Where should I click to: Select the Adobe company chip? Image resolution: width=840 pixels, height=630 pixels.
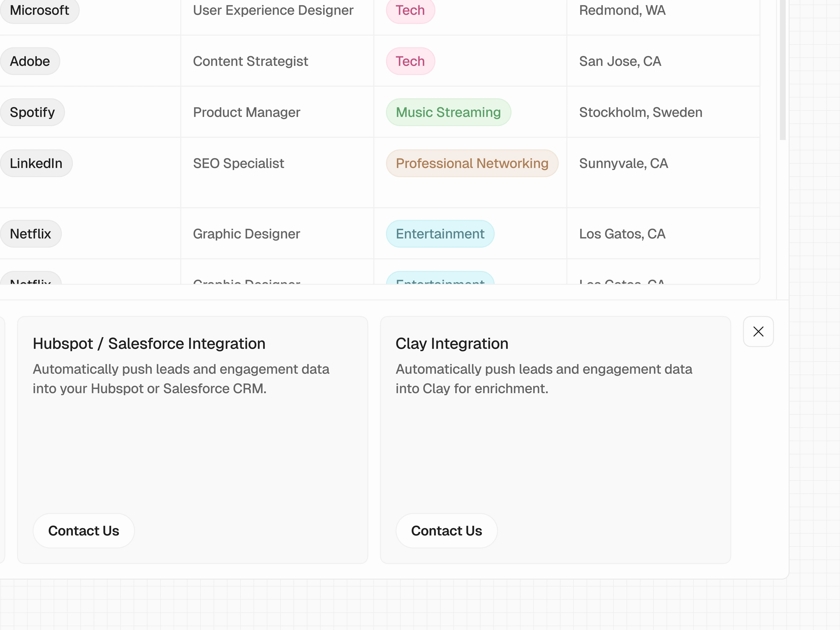coord(30,61)
